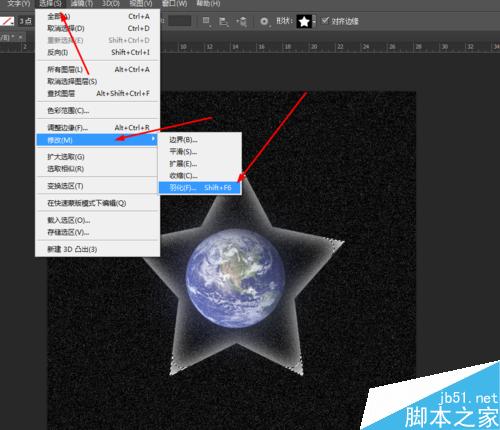Choose 反向(I) inverse selection entry
This screenshot has width=500, height=430.
tap(98, 52)
